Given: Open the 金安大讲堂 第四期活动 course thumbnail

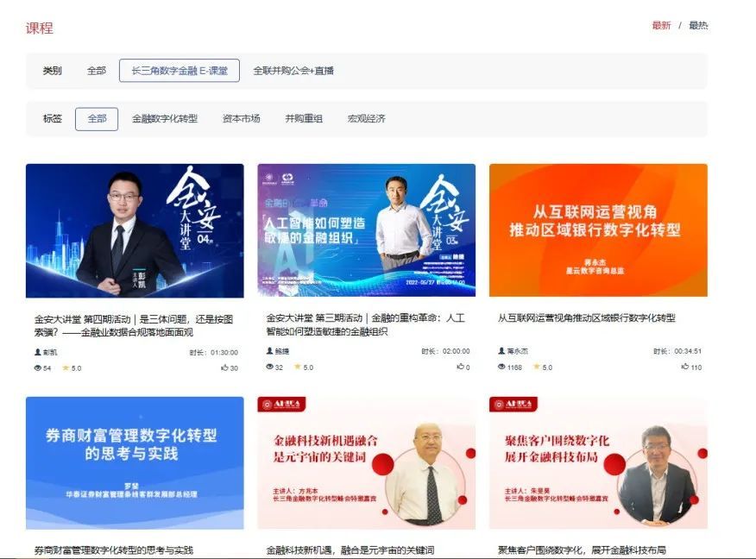Looking at the screenshot, I should pyautogui.click(x=135, y=230).
